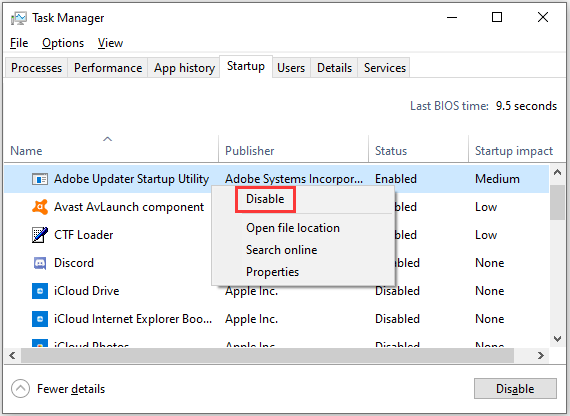Choose Disable in the context menu

(265, 199)
